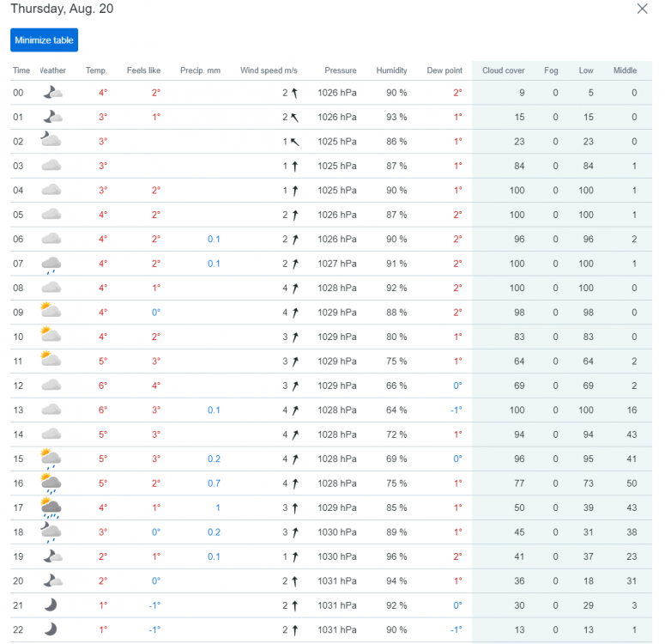The width and height of the screenshot is (665, 644).
Task: Click the Dew point column header
Action: click(444, 70)
